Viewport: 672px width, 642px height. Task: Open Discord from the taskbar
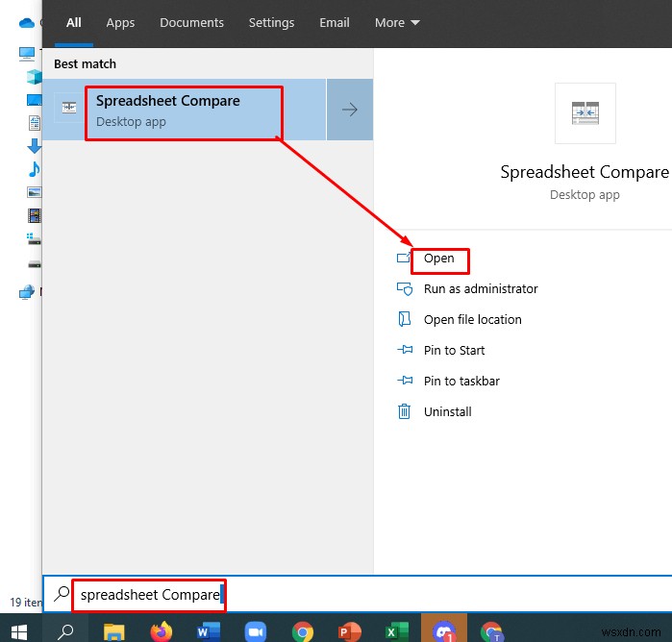coord(444,631)
